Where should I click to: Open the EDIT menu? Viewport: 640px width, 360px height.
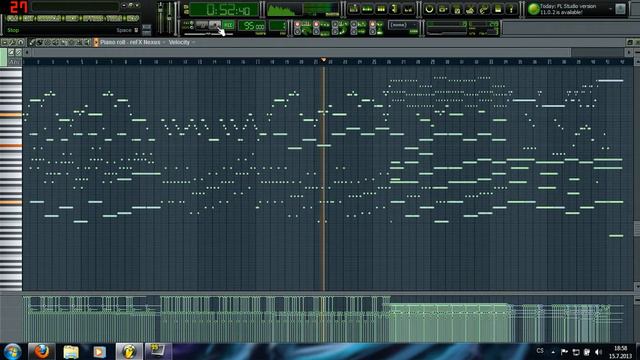point(29,18)
